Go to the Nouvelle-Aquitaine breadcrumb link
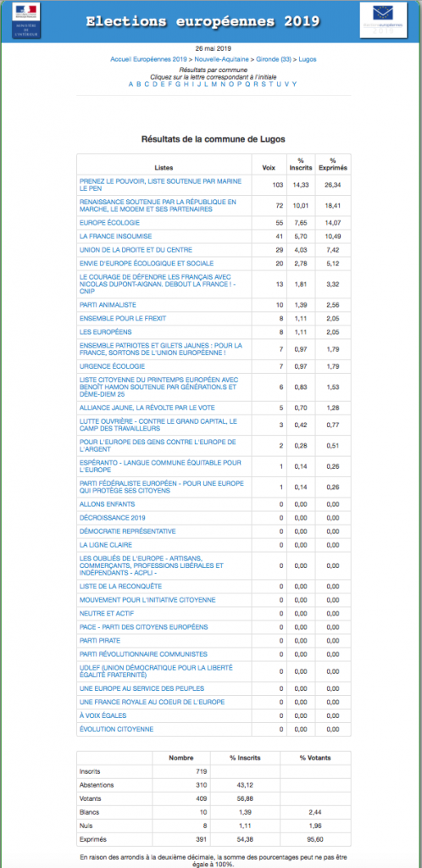422x868 pixels. pos(222,58)
